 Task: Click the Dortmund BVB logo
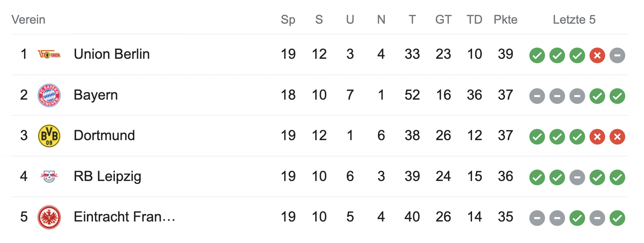[x=49, y=136]
